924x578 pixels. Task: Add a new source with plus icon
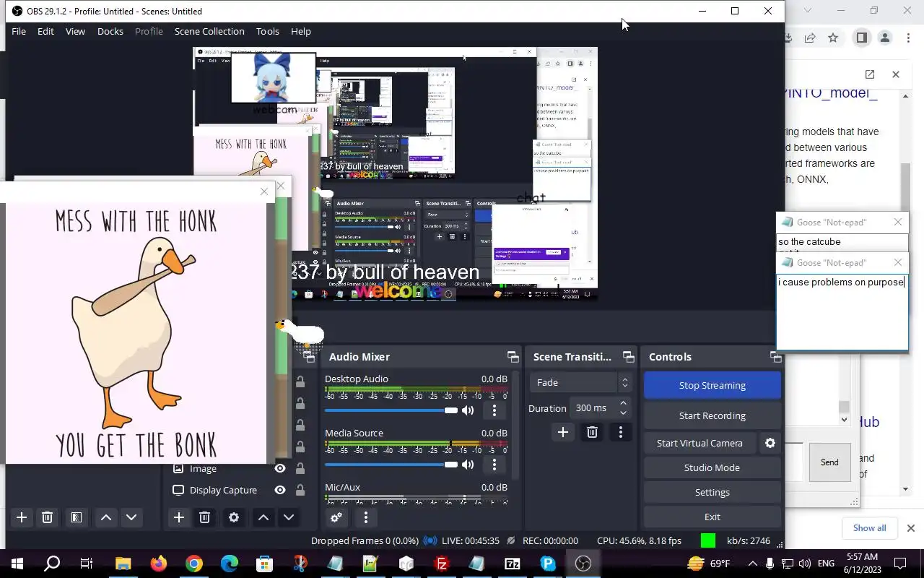179,517
